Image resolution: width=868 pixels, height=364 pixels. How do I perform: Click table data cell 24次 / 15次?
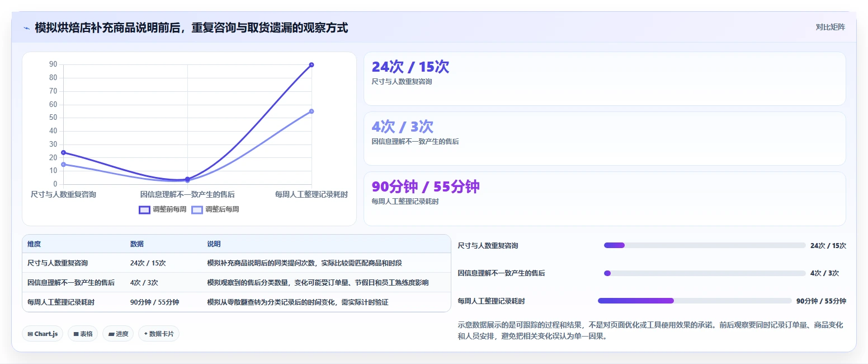[148, 263]
